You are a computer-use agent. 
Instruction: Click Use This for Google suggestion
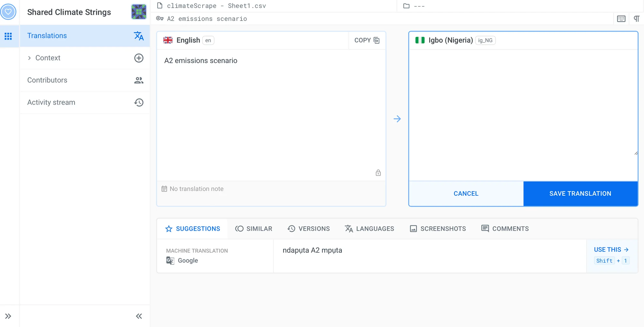point(611,250)
